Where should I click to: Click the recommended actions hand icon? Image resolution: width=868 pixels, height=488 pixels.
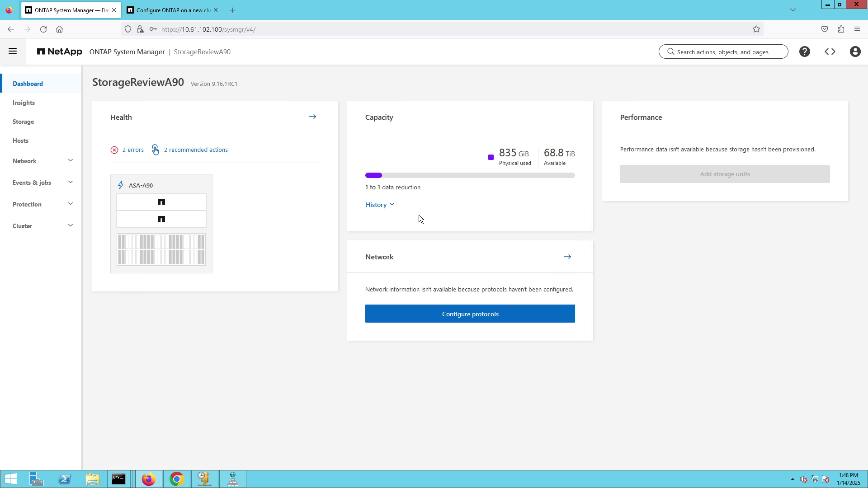(x=156, y=150)
